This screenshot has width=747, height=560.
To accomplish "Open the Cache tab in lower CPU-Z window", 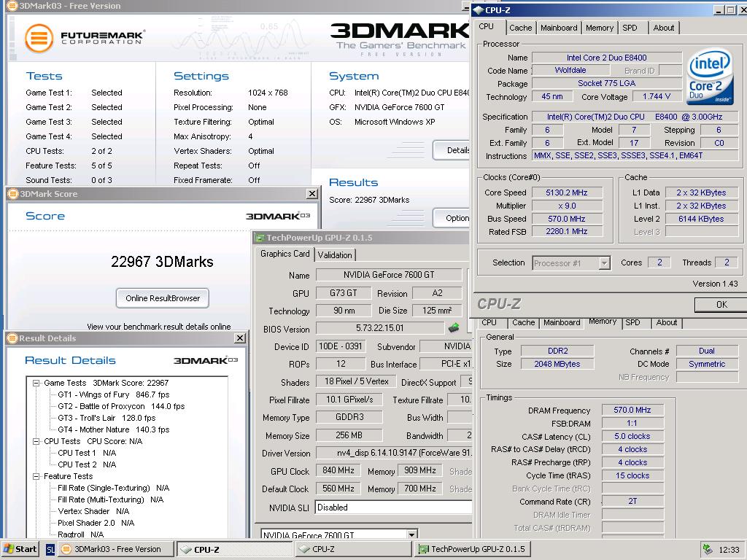I will (x=523, y=322).
